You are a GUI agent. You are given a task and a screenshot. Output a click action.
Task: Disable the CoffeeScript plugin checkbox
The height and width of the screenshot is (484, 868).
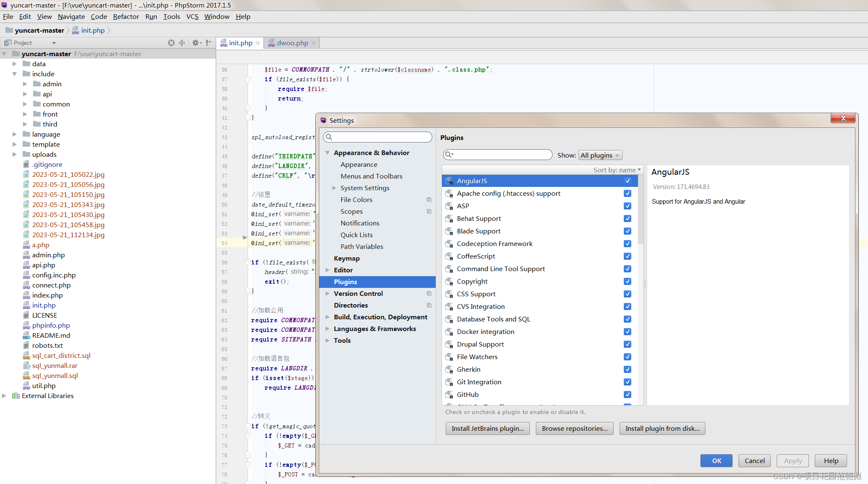click(x=627, y=256)
